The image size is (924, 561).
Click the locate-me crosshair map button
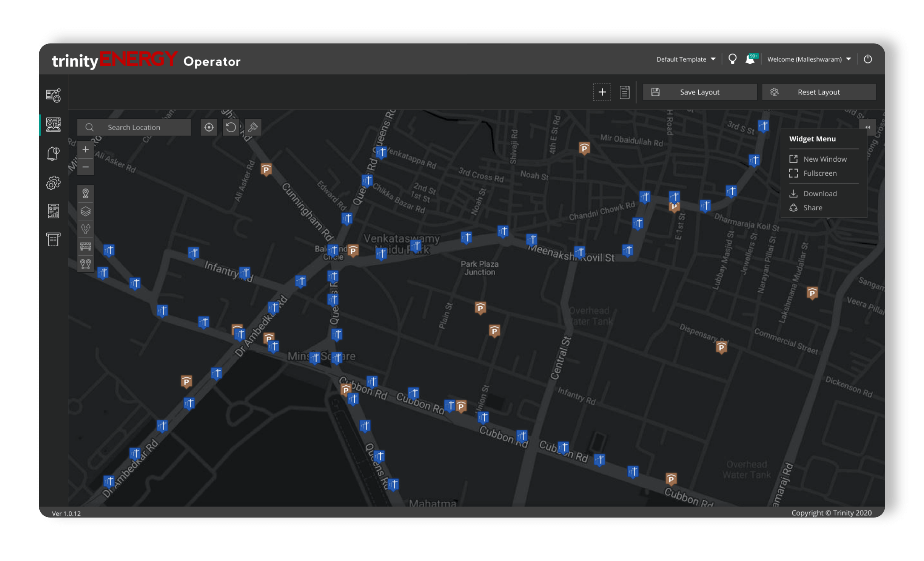(x=209, y=127)
